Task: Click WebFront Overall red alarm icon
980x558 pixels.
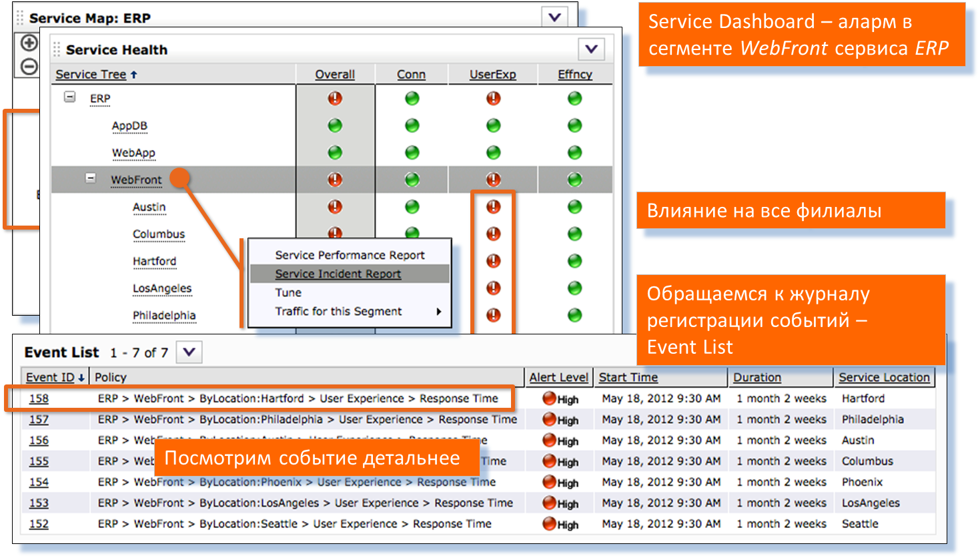Action: pyautogui.click(x=335, y=180)
